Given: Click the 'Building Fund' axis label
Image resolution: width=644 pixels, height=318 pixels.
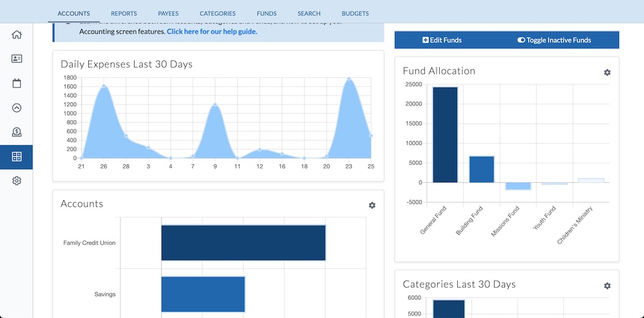Looking at the screenshot, I should pos(469,221).
